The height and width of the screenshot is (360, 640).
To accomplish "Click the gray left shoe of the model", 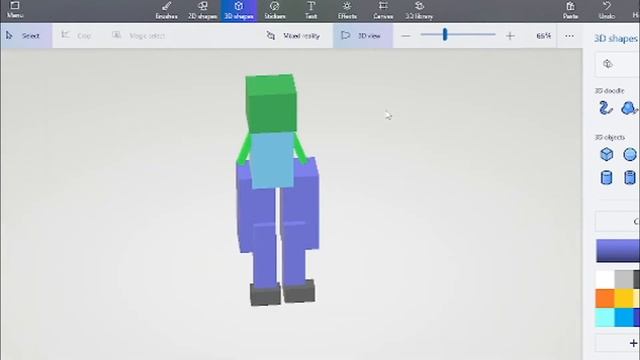I will (265, 294).
